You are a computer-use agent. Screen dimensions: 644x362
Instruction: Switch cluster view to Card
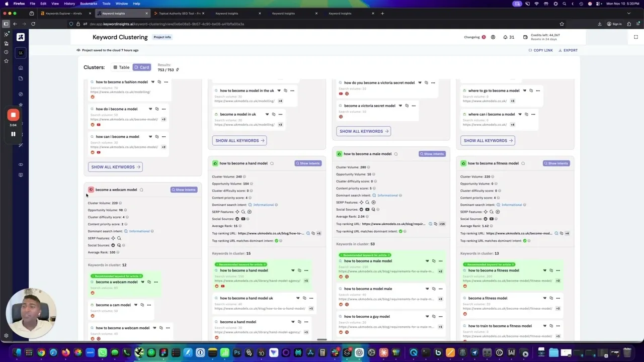[142, 67]
